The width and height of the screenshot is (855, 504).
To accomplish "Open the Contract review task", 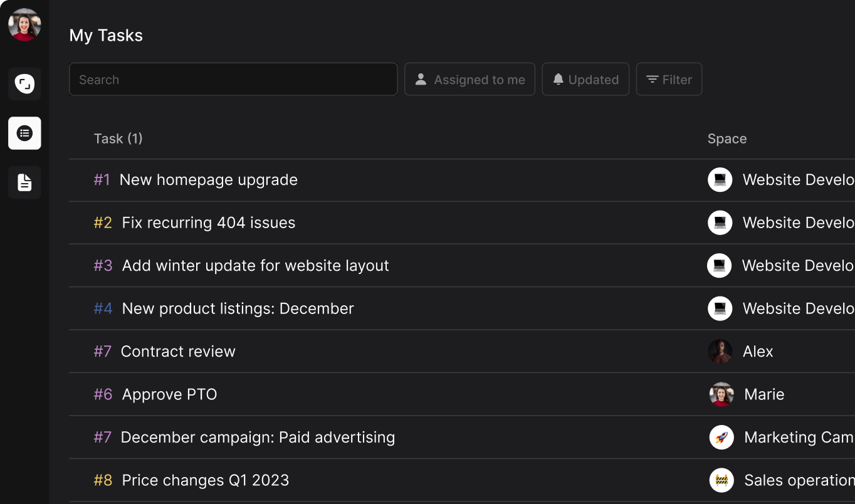I will pyautogui.click(x=178, y=352).
